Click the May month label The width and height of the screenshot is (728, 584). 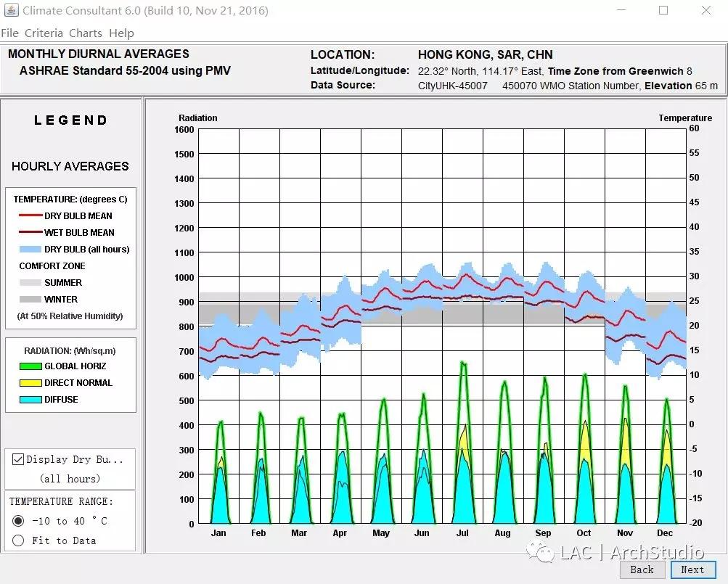(x=381, y=533)
